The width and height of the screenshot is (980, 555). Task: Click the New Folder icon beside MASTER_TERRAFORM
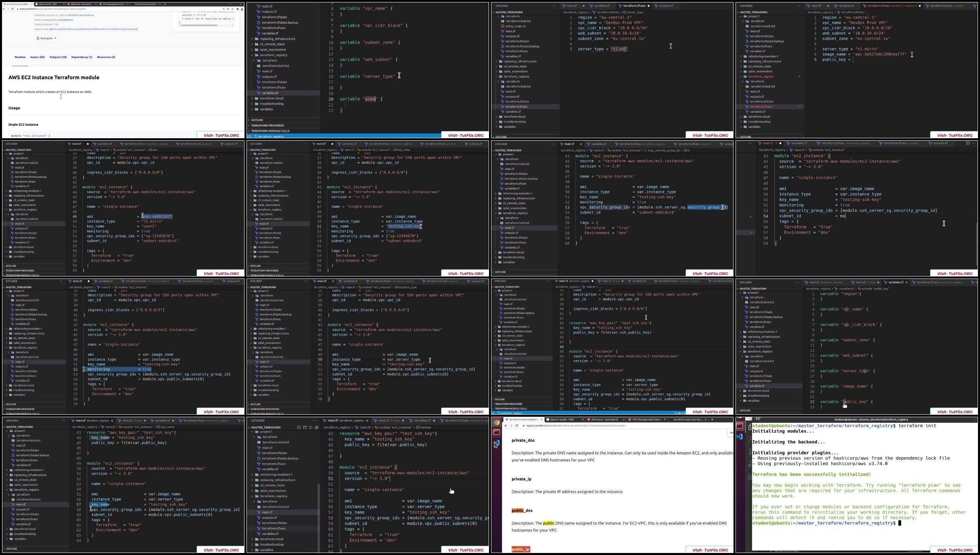(305, 427)
